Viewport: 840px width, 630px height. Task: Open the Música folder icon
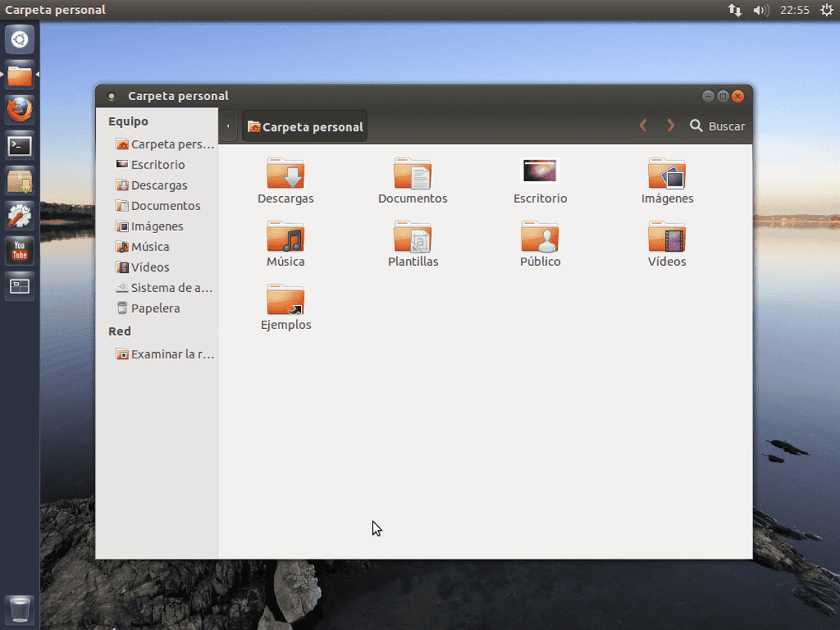pos(286,237)
